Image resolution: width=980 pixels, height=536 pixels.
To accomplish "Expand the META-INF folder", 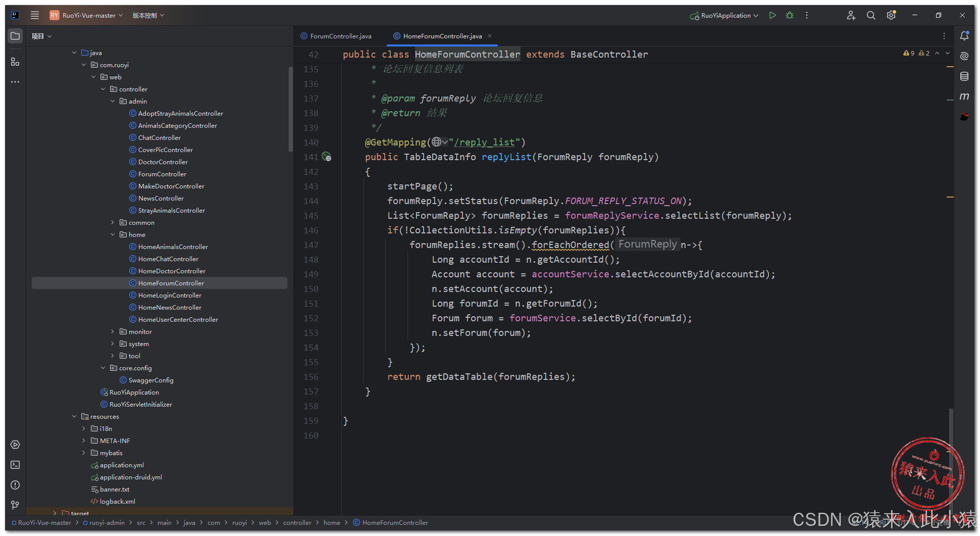I will point(84,441).
